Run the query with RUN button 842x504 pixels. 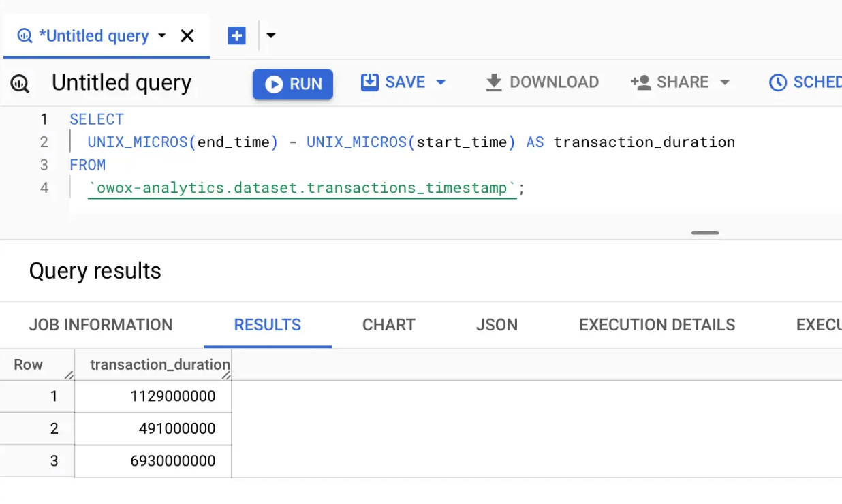coord(293,84)
